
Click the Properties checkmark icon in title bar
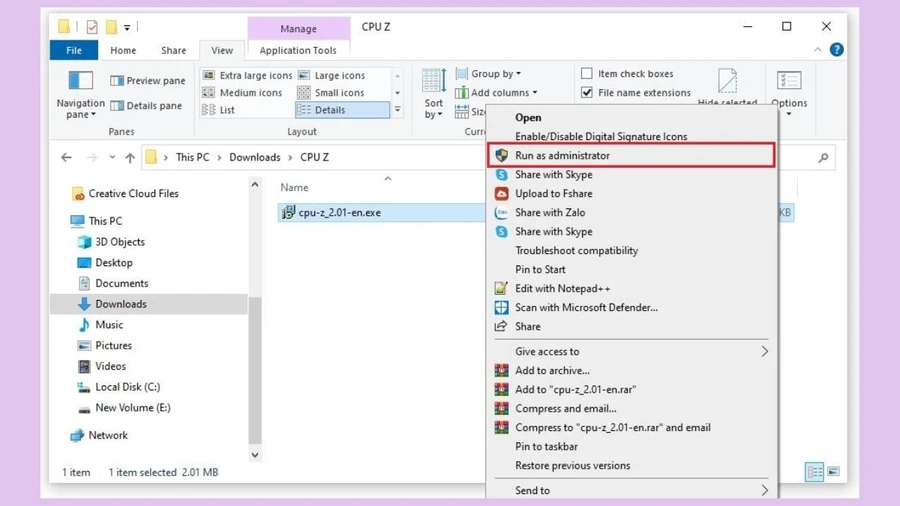point(92,27)
